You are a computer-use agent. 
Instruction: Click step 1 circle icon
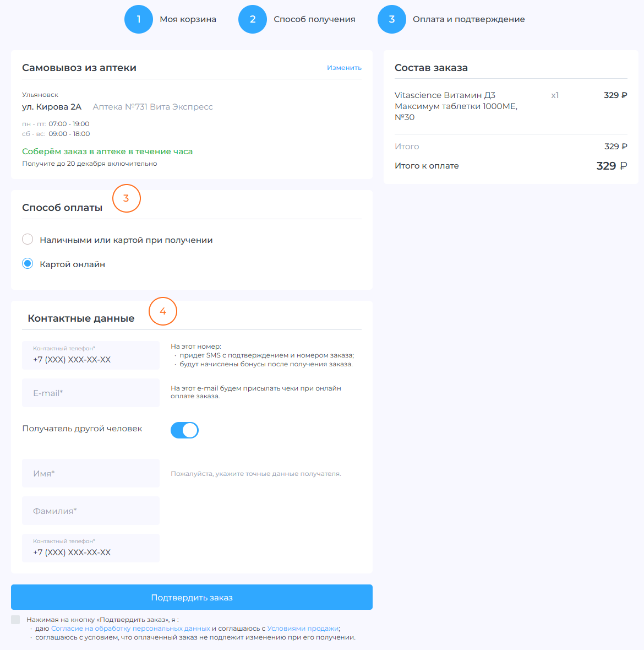click(x=139, y=19)
